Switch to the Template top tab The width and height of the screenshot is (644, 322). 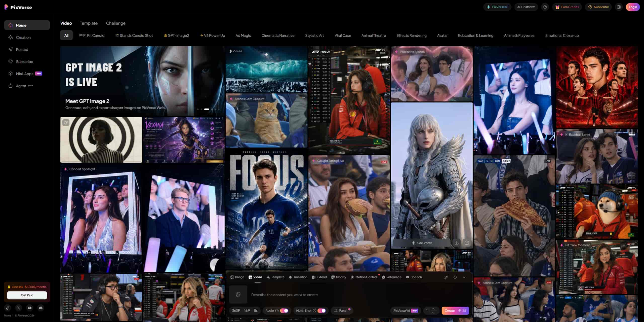(x=89, y=23)
